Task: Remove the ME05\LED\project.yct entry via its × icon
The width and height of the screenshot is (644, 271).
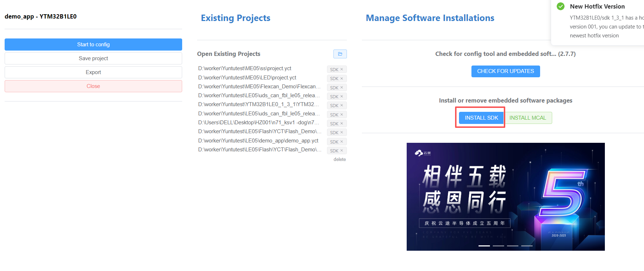Action: pyautogui.click(x=342, y=78)
